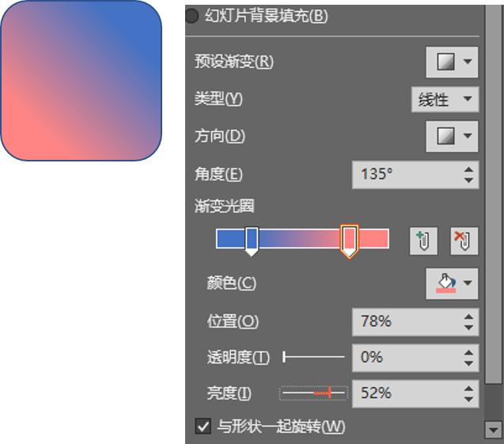Click the position 78% input field
This screenshot has height=444, width=504.
tap(406, 321)
